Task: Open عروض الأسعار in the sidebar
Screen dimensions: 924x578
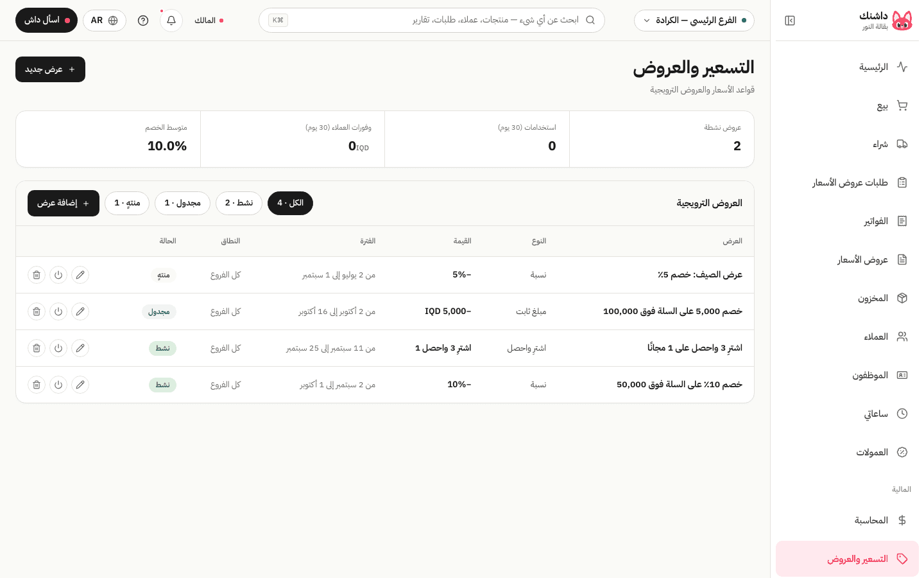Action: [x=847, y=259]
